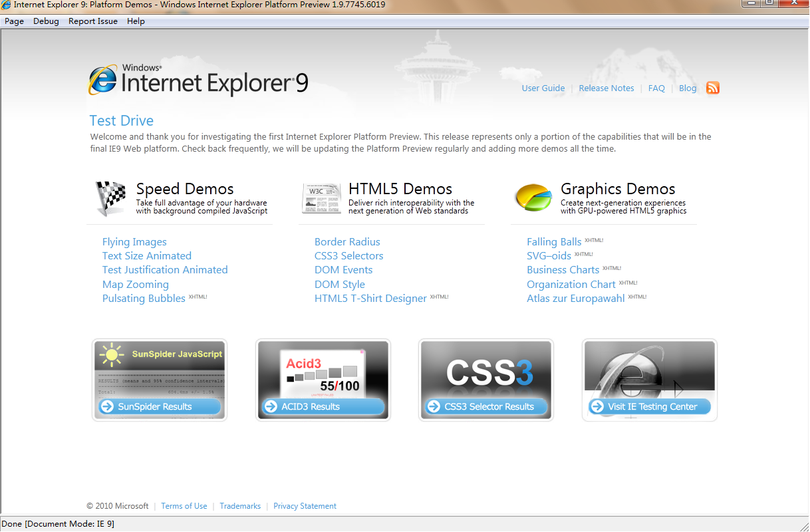
Task: Select the Graphics Demos sphere icon
Action: pos(533,197)
